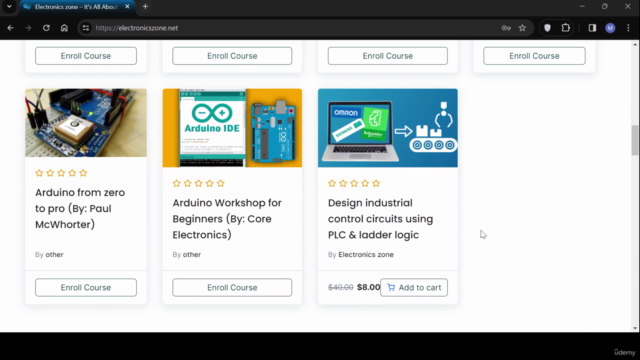This screenshot has height=360, width=640.
Task: Bookmark this page with the star icon
Action: click(522, 28)
